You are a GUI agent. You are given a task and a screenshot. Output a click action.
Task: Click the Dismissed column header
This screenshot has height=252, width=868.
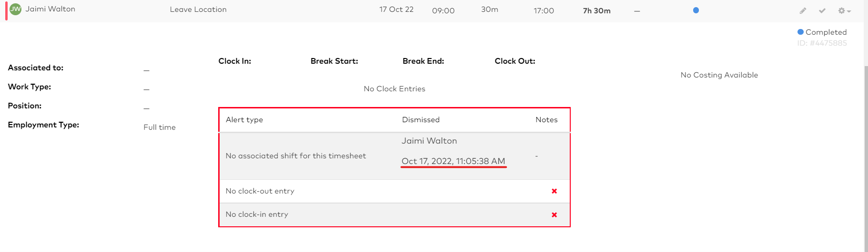(421, 120)
